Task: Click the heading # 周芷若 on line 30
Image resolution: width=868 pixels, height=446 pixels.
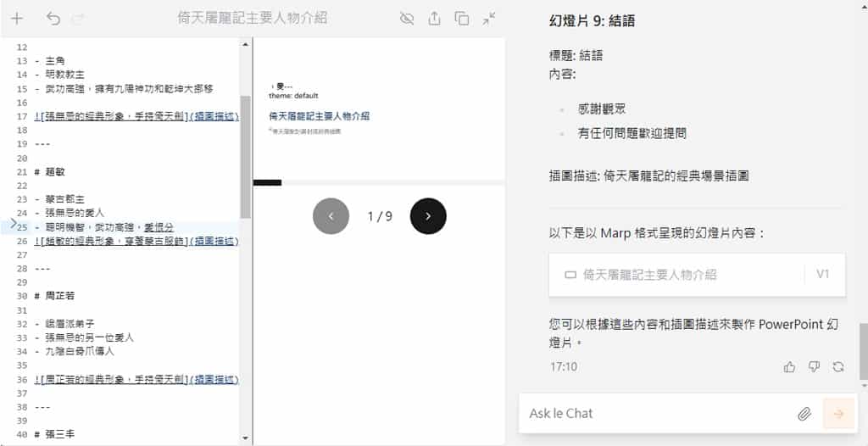Action: (55, 297)
